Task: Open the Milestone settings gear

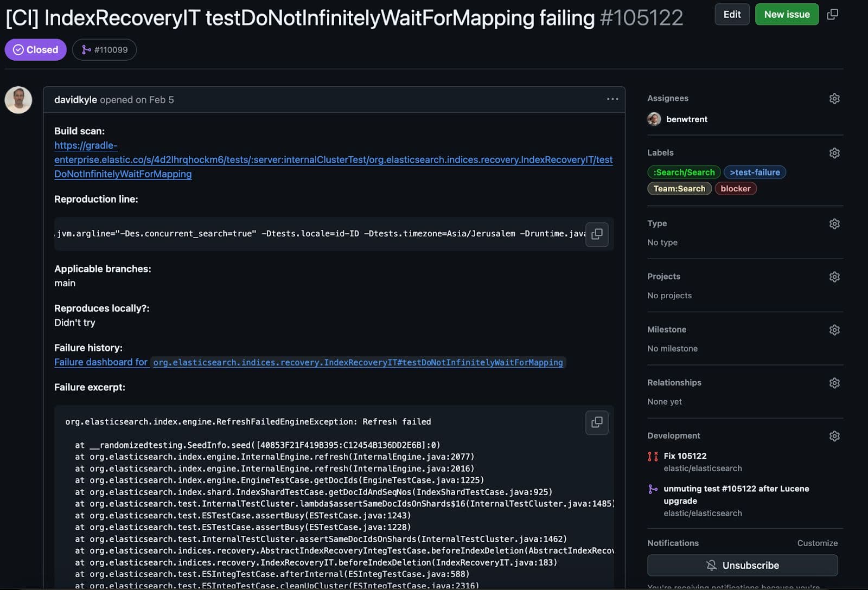Action: point(834,329)
